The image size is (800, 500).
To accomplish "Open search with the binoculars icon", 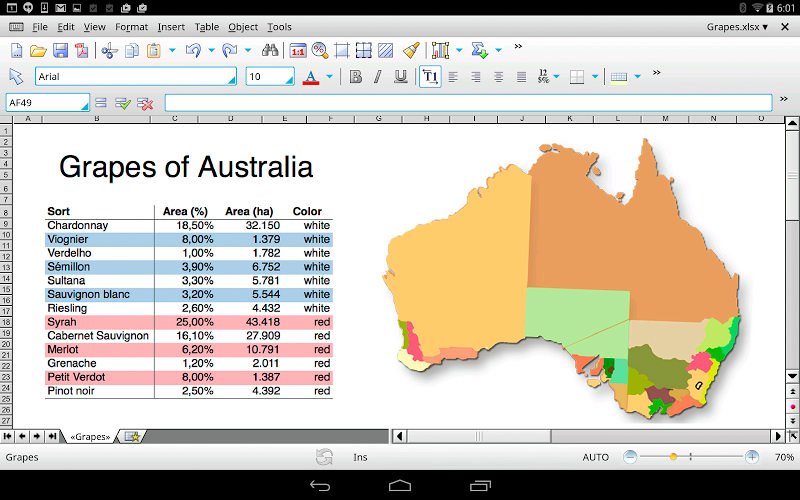I will pos(270,50).
